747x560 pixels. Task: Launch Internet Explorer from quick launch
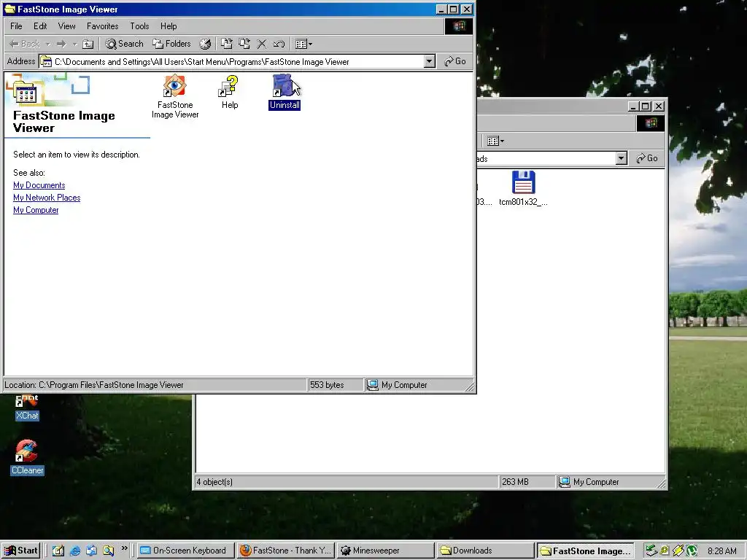pyautogui.click(x=75, y=551)
